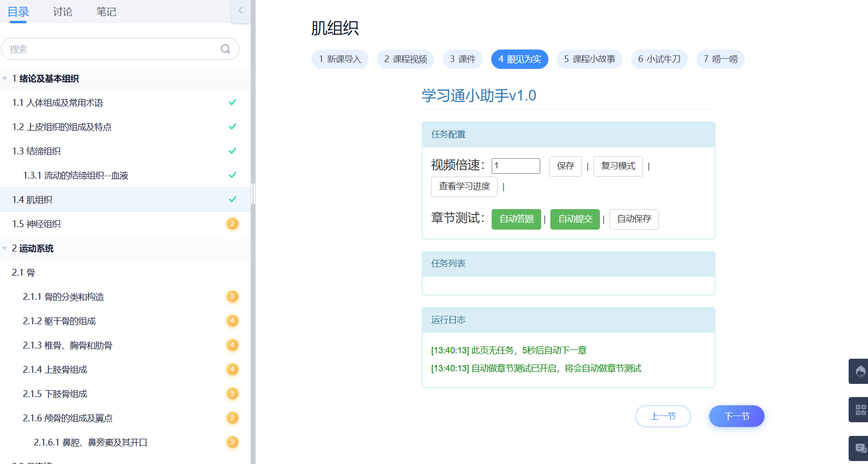Switch to the 笔记 tab
Viewport: 868px width, 464px height.
point(106,12)
